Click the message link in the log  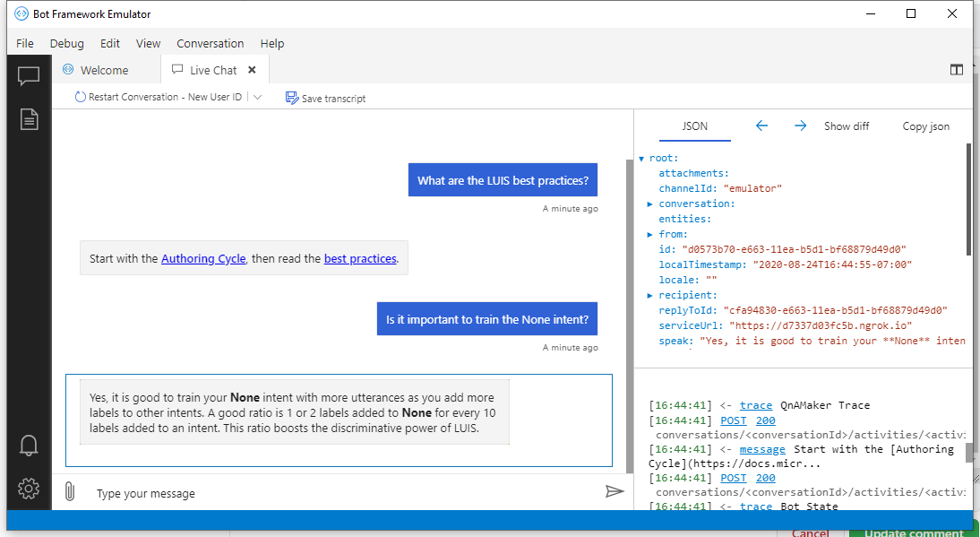click(762, 449)
